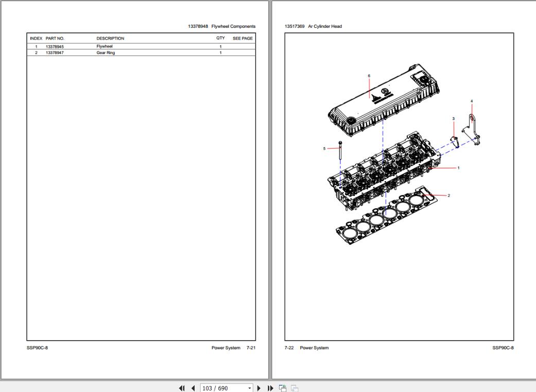The width and height of the screenshot is (536, 392).
Task: Advance to the next page arrow icon
Action: point(259,388)
